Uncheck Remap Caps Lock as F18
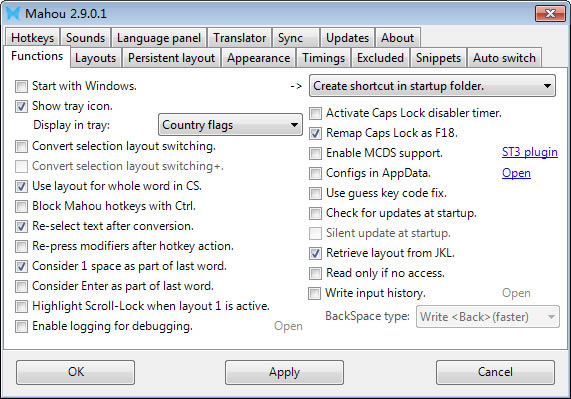Viewport: 571px width, 399px height. tap(315, 134)
